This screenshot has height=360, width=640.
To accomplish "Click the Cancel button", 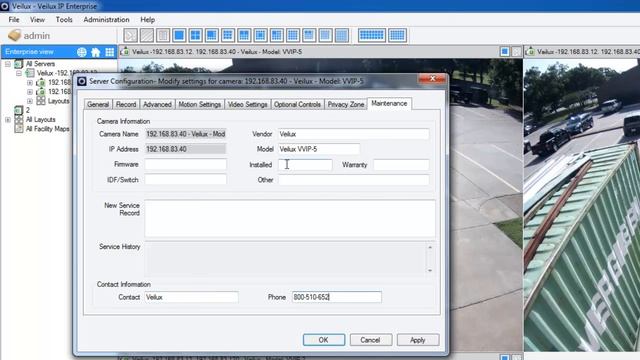I will click(370, 340).
